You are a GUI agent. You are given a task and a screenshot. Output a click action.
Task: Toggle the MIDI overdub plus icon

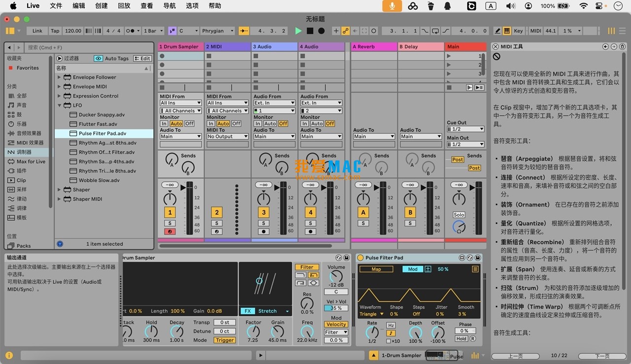coord(336,31)
